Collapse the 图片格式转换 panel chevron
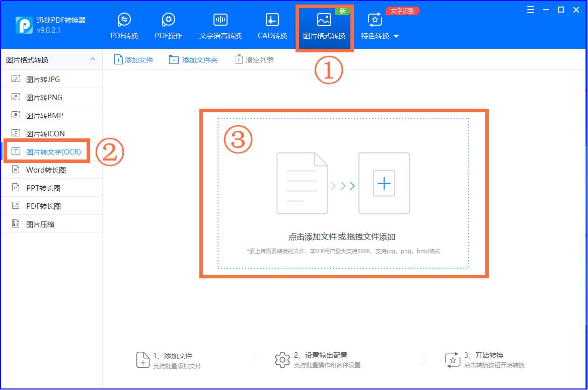 (93, 59)
